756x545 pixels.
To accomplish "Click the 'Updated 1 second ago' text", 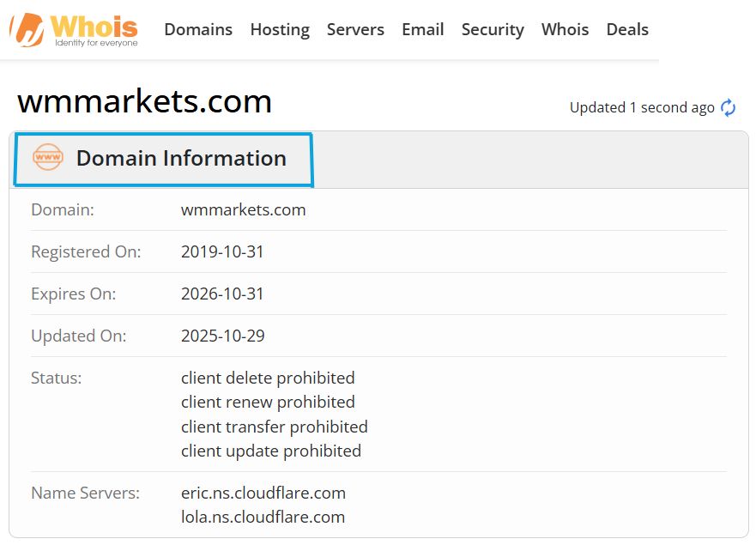I will (x=642, y=107).
